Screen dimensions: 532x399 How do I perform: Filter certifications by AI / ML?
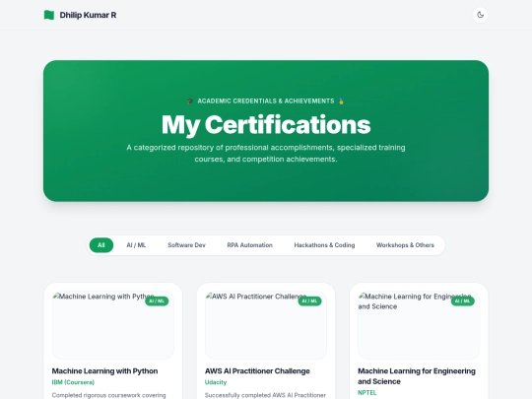pyautogui.click(x=136, y=245)
